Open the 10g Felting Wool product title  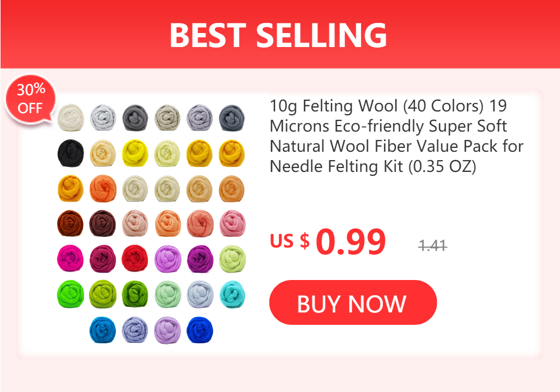(396, 136)
